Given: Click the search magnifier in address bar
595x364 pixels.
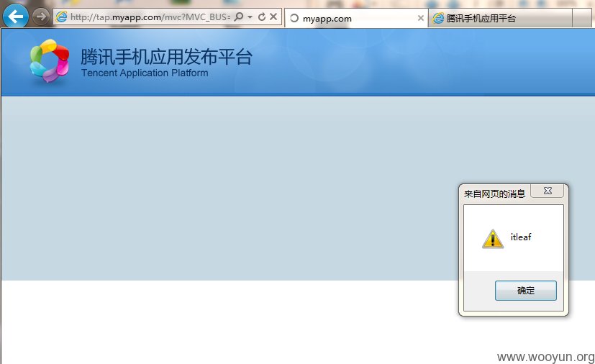Looking at the screenshot, I should [239, 17].
